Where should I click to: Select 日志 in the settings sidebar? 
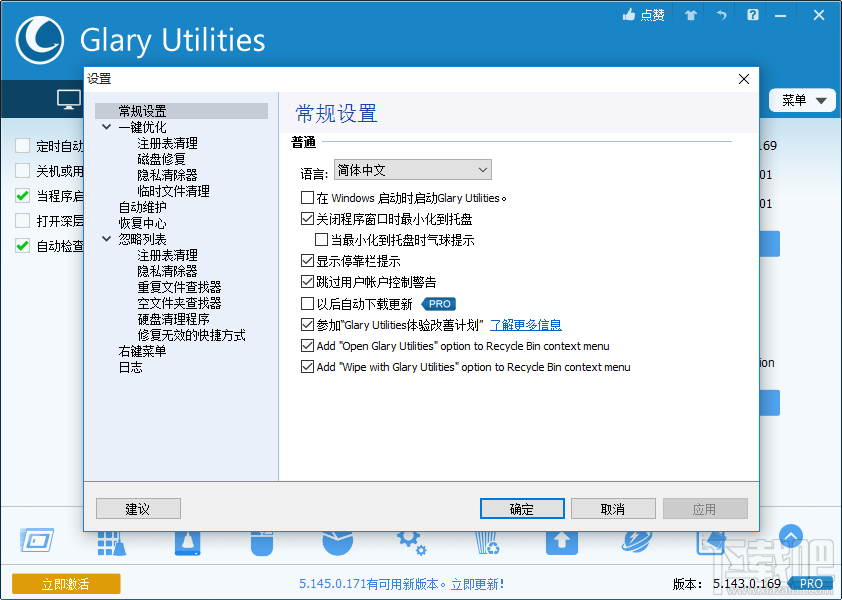point(130,367)
